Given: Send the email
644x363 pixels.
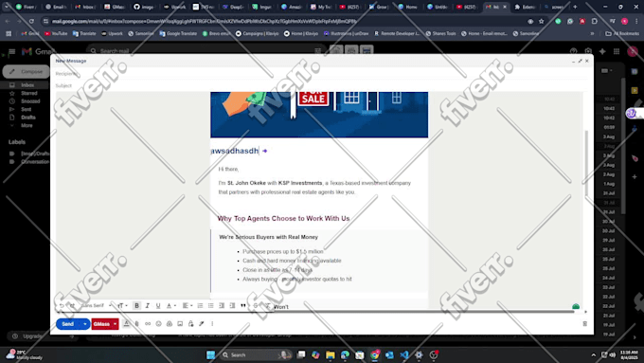Looking at the screenshot, I should point(68,324).
